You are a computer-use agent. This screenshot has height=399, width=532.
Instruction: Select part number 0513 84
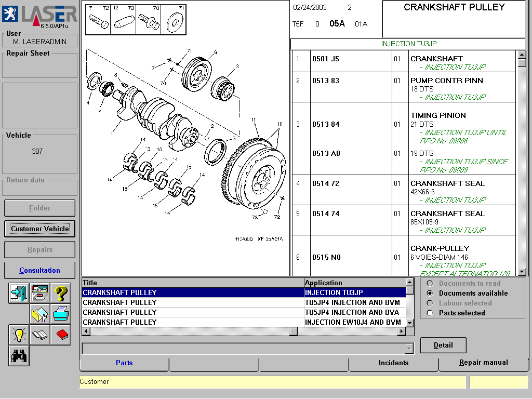click(326, 125)
